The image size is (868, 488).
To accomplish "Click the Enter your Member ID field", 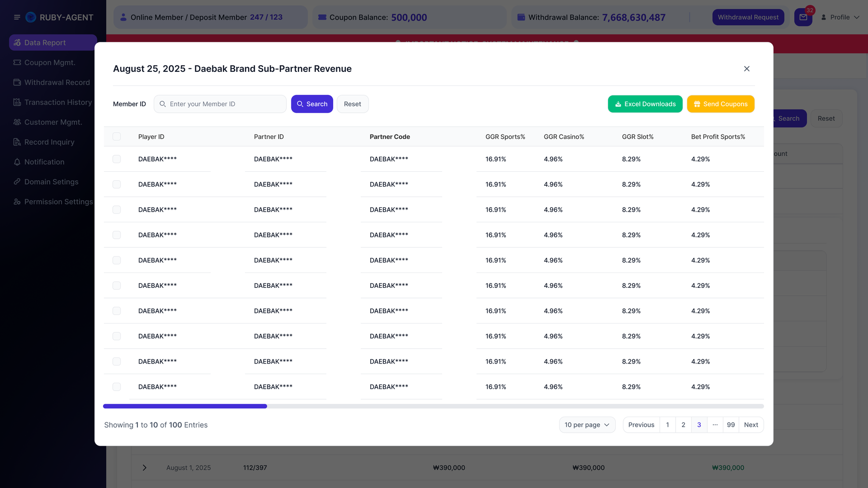I will tap(220, 104).
